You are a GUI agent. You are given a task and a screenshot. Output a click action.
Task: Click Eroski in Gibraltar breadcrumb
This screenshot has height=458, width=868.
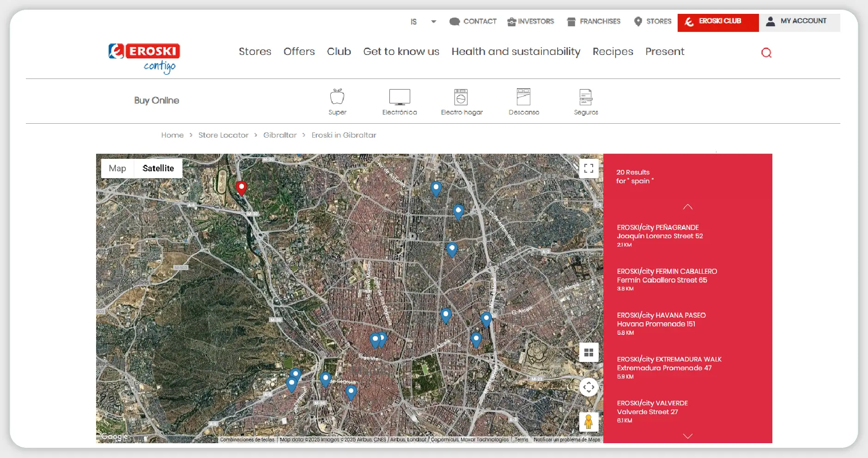(344, 135)
